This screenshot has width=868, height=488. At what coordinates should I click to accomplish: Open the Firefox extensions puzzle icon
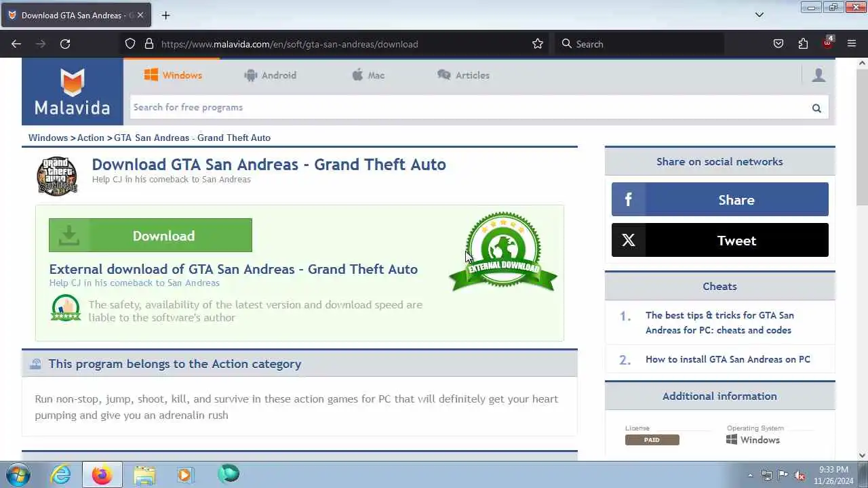(x=803, y=44)
